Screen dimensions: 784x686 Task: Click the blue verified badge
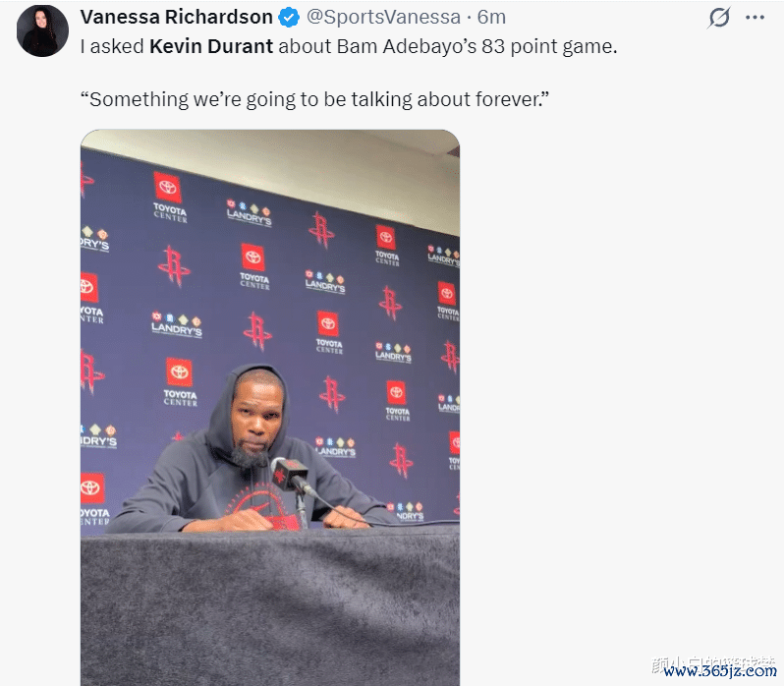coord(289,18)
